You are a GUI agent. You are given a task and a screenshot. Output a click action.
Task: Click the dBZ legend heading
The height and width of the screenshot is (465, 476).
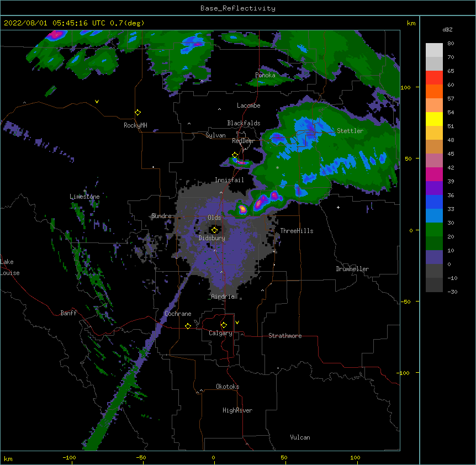point(447,30)
